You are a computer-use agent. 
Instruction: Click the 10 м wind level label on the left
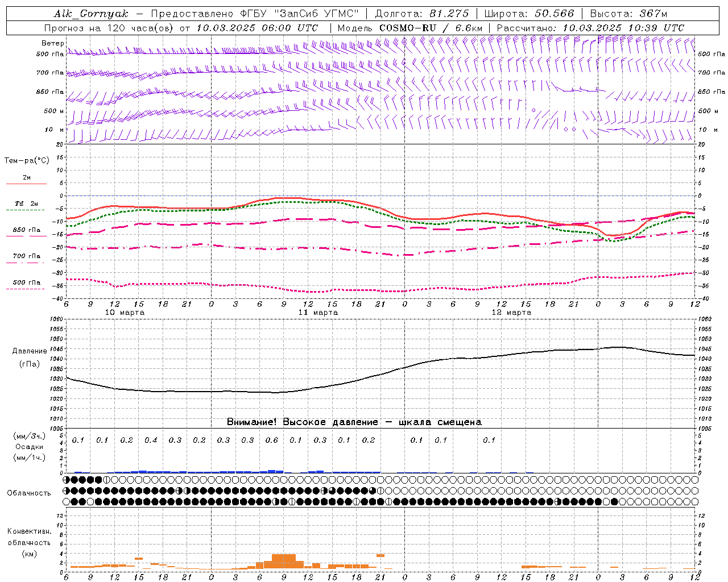coord(54,130)
